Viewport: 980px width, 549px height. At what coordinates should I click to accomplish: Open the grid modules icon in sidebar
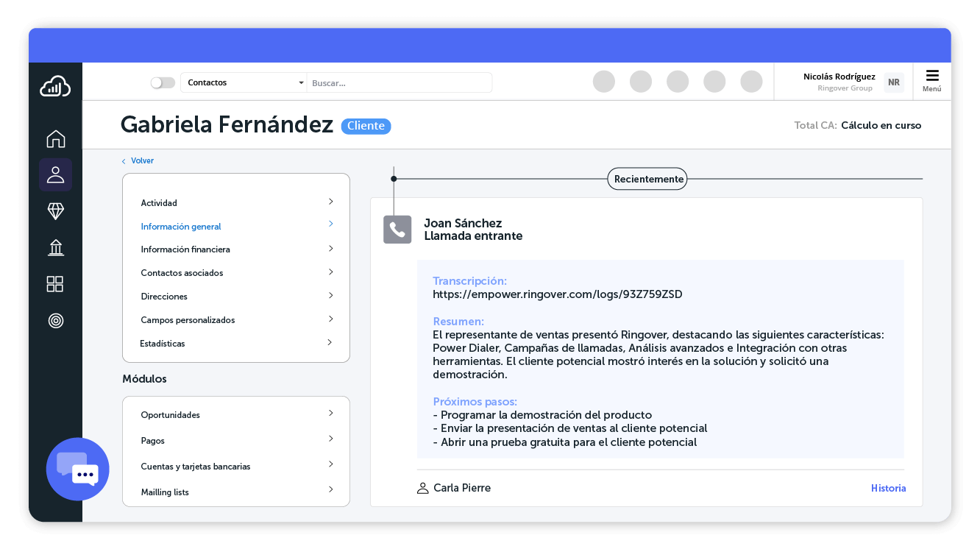click(55, 284)
